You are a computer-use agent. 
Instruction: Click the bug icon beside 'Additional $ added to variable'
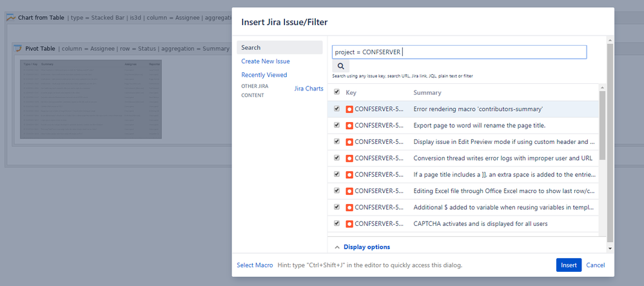(349, 207)
